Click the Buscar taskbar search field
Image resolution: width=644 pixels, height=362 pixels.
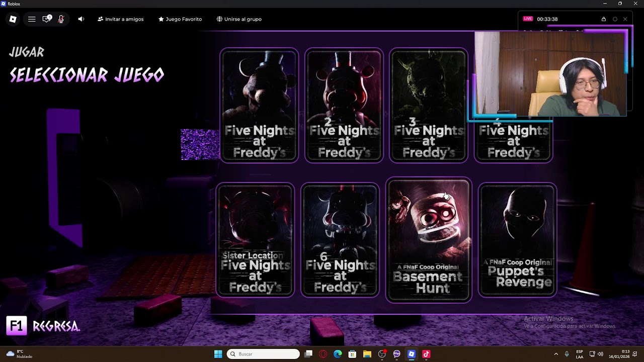[263, 354]
